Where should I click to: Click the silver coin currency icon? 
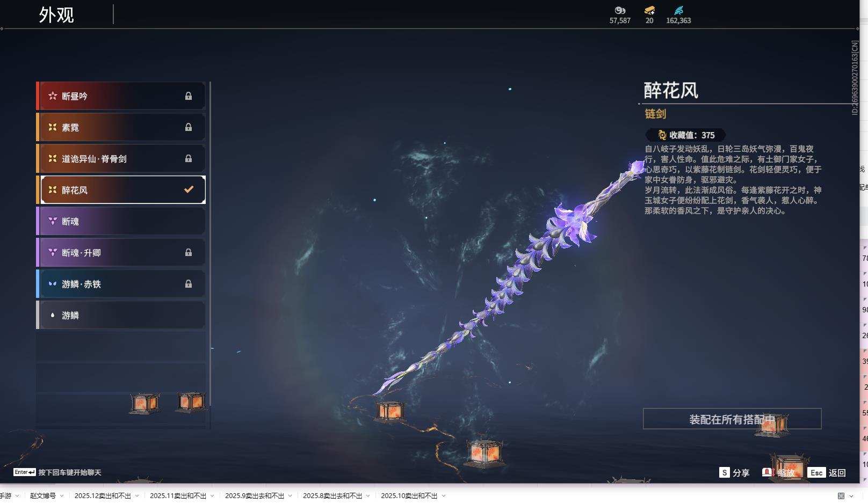tap(620, 10)
